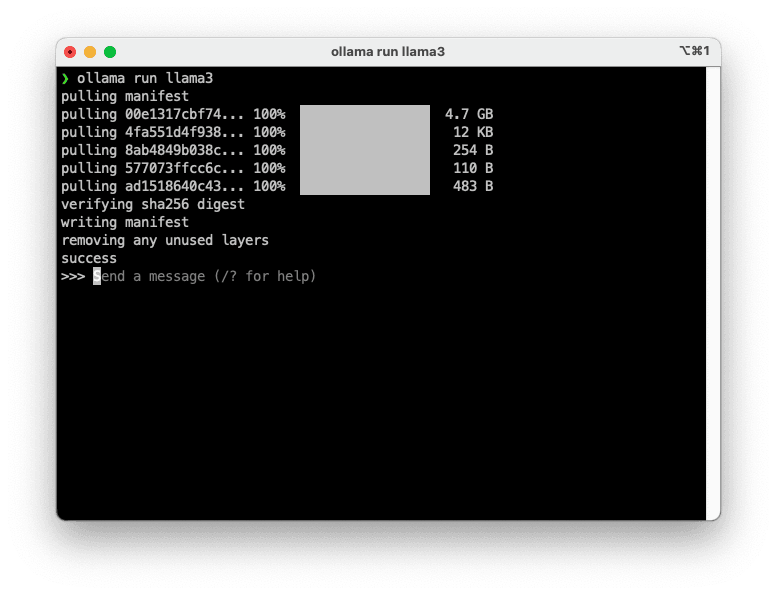
Task: Click the 483 B size value
Action: (x=473, y=186)
